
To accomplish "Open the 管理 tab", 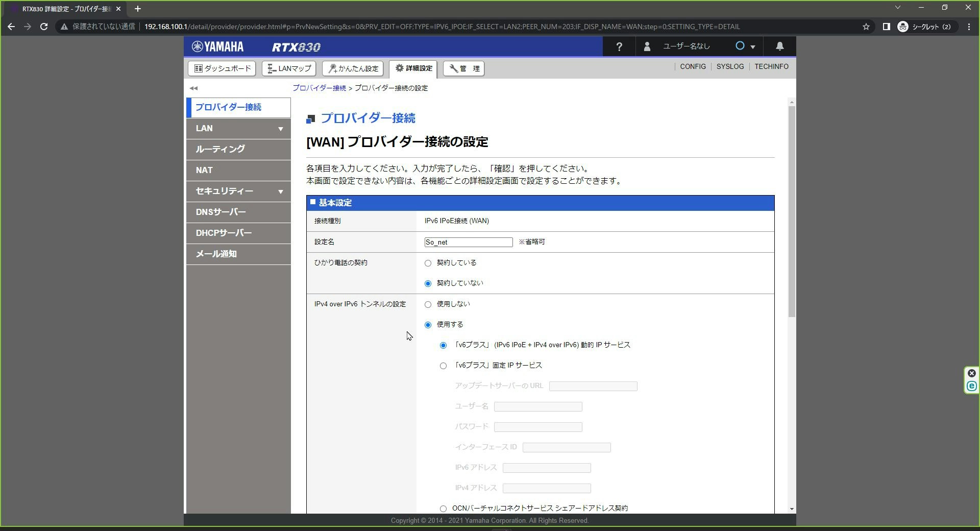I will [x=464, y=68].
